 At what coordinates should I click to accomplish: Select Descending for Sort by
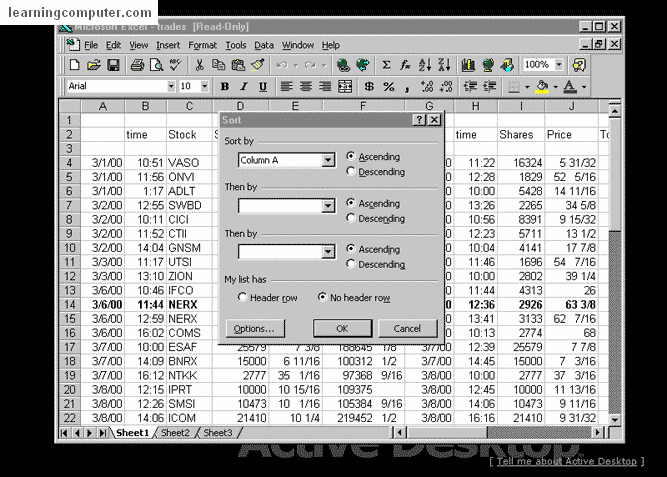tap(351, 171)
